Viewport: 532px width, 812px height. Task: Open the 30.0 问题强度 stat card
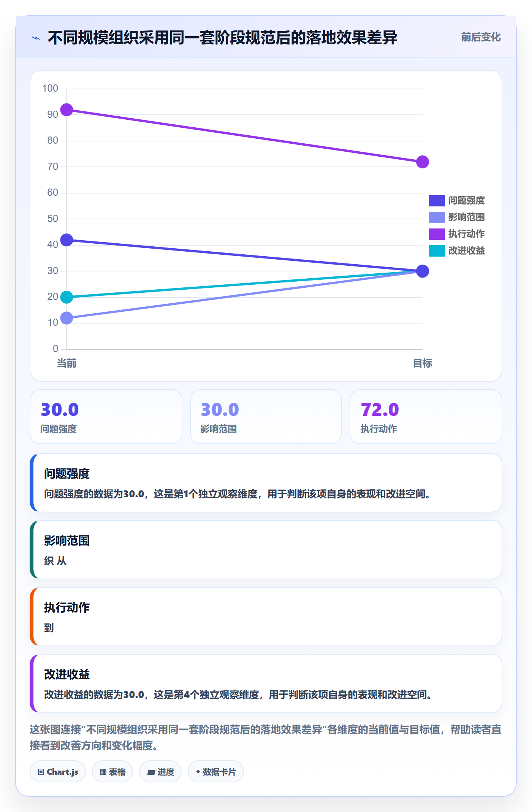(106, 417)
